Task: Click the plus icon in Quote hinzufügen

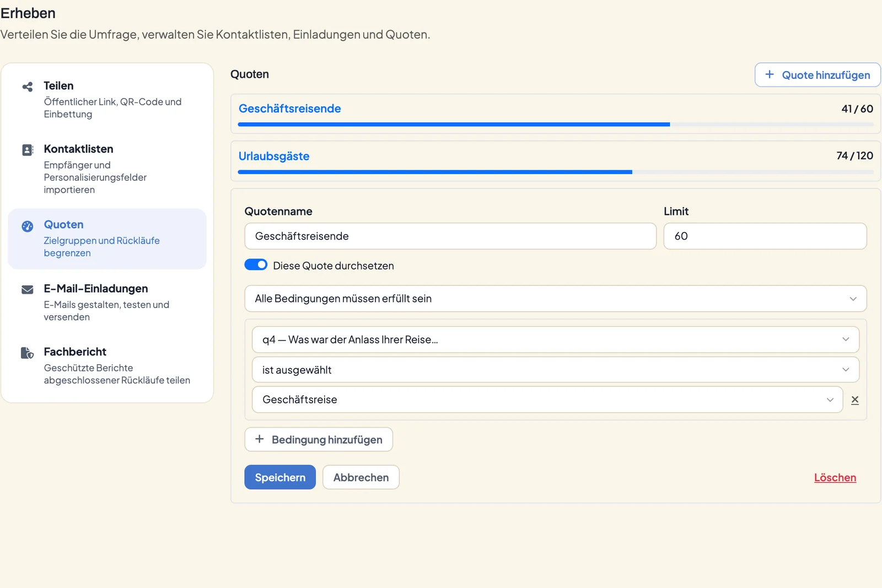Action: click(770, 74)
